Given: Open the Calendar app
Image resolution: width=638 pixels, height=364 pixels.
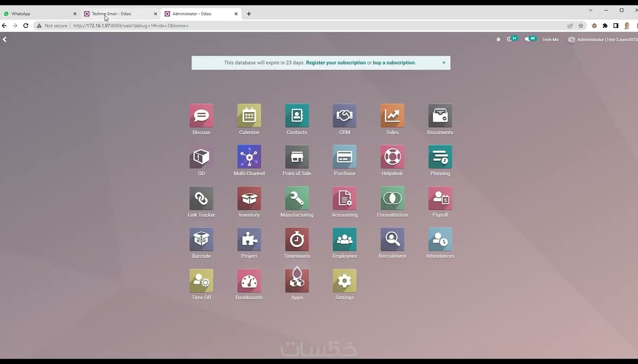Looking at the screenshot, I should point(249,116).
